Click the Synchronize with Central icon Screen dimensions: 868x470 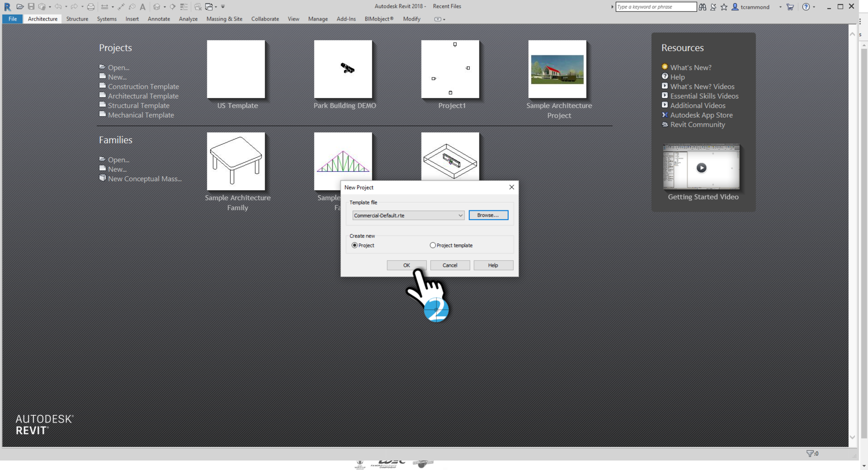(42, 7)
